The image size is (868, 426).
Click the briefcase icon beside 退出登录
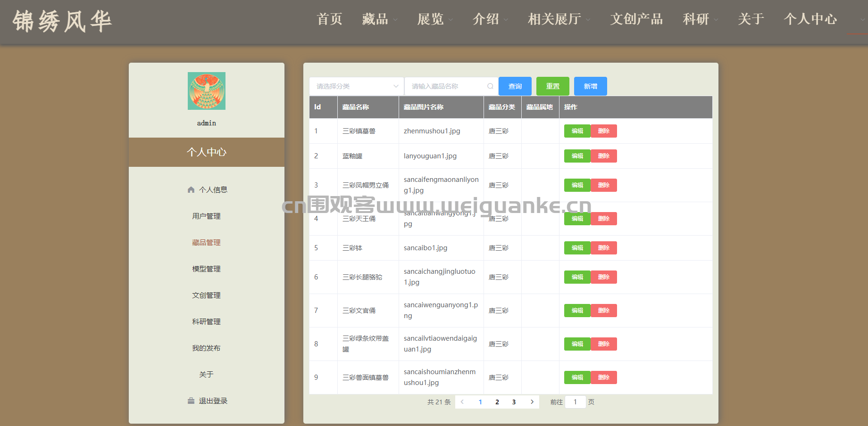[191, 401]
